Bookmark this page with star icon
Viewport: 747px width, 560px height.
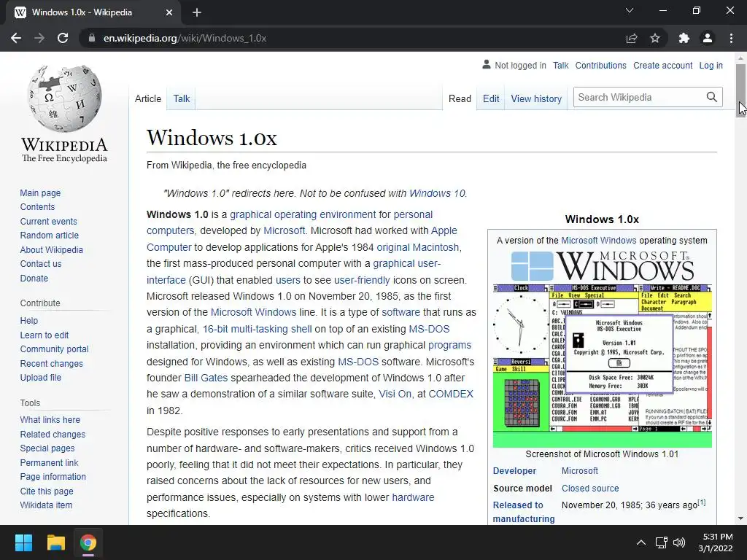655,38
